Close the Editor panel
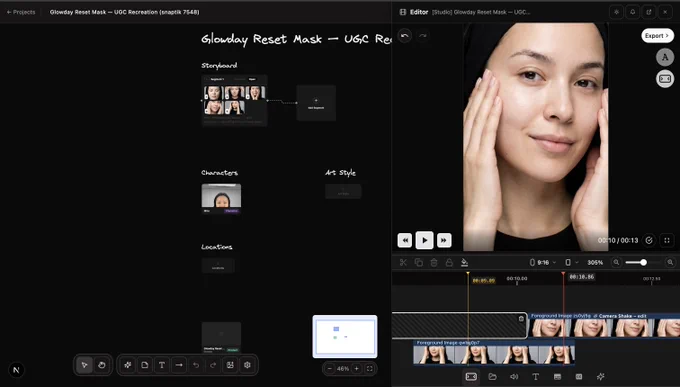 tap(665, 12)
